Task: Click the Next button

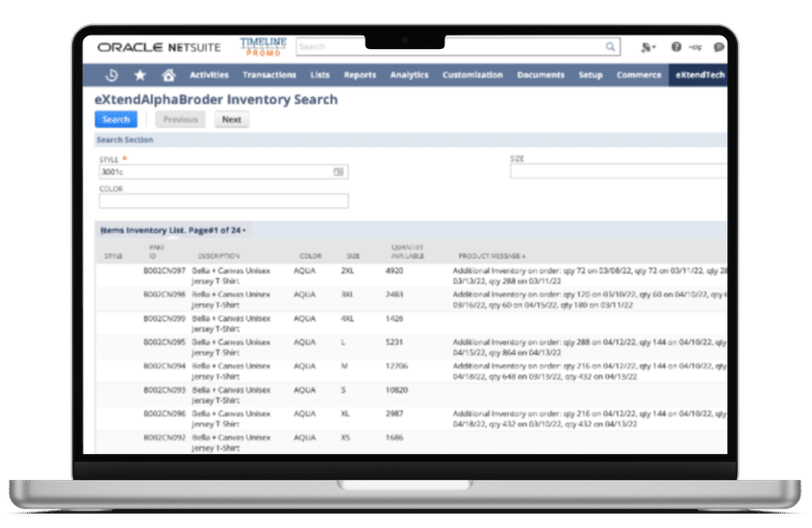Action: pos(232,119)
